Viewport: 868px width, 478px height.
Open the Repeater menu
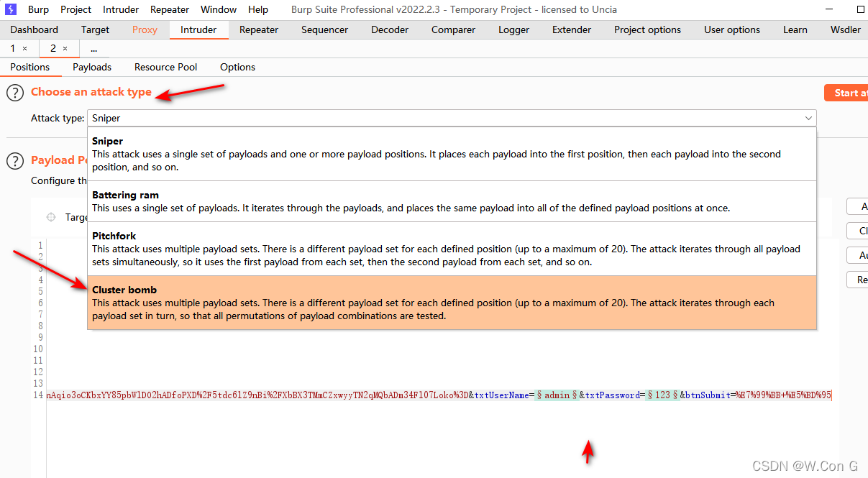[170, 9]
